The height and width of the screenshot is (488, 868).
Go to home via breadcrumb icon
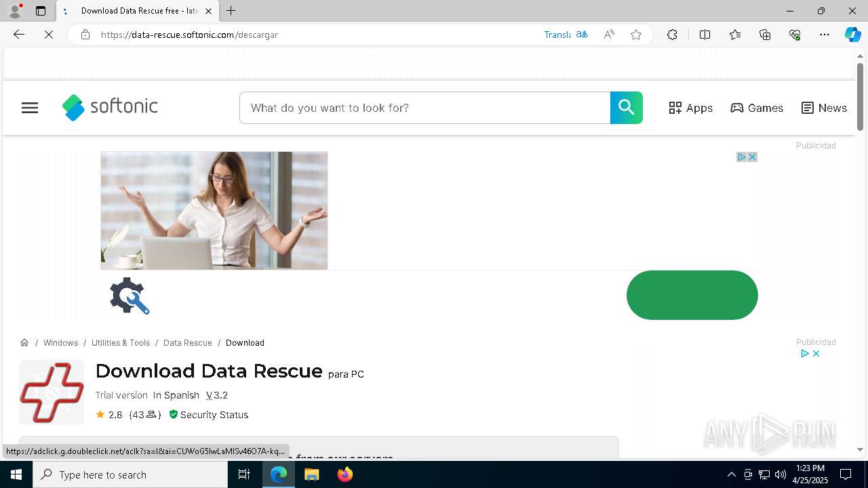click(24, 342)
